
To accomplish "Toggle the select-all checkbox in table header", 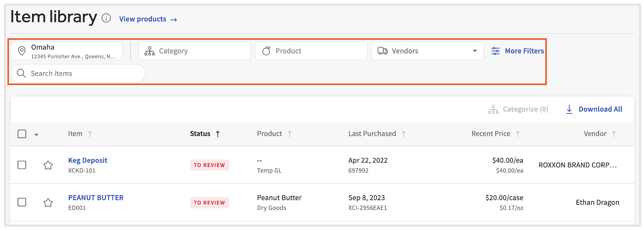I will 22,134.
